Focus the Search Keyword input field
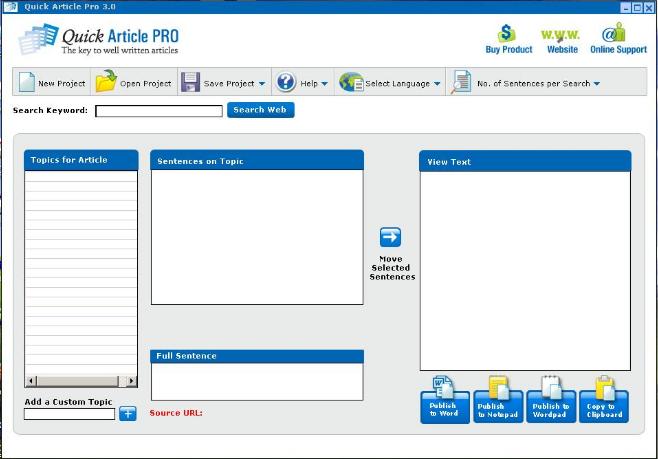The width and height of the screenshot is (658, 459). tap(159, 111)
